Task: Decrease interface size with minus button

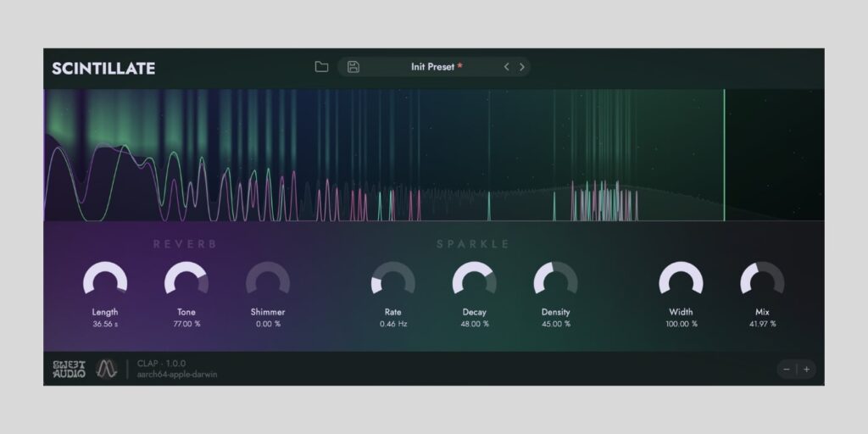Action: pyautogui.click(x=787, y=370)
